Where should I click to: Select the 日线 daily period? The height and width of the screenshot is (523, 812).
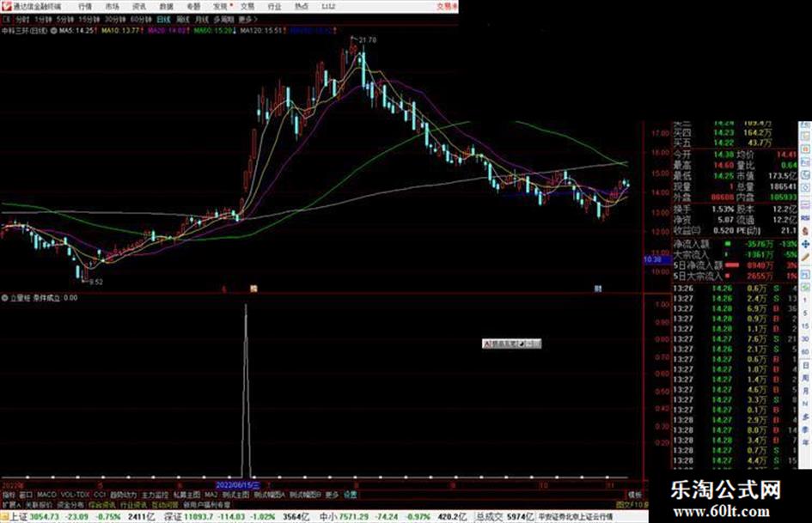(163, 19)
